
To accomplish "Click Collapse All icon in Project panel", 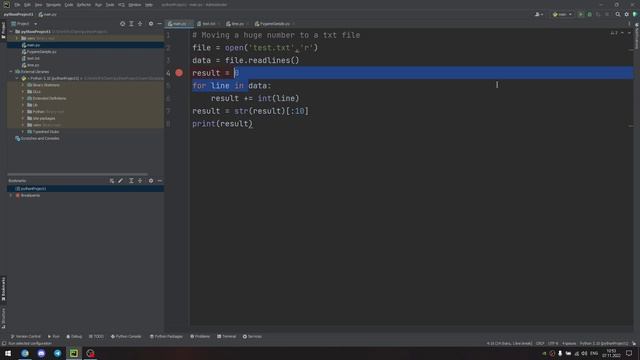I will (140, 24).
